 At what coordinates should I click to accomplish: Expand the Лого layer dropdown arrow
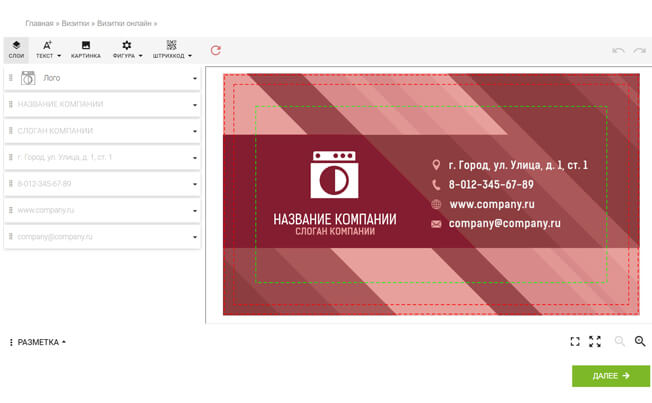tap(195, 78)
